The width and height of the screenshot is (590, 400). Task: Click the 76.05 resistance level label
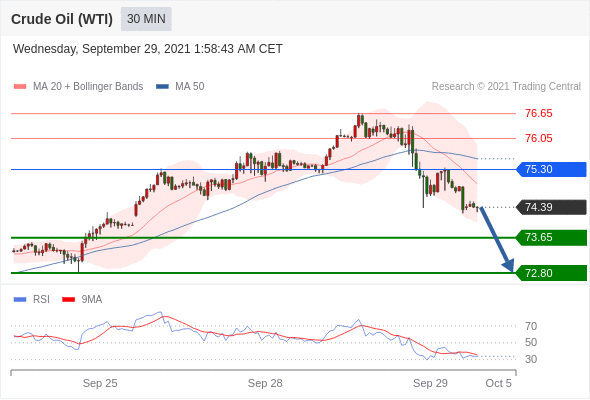(x=539, y=138)
